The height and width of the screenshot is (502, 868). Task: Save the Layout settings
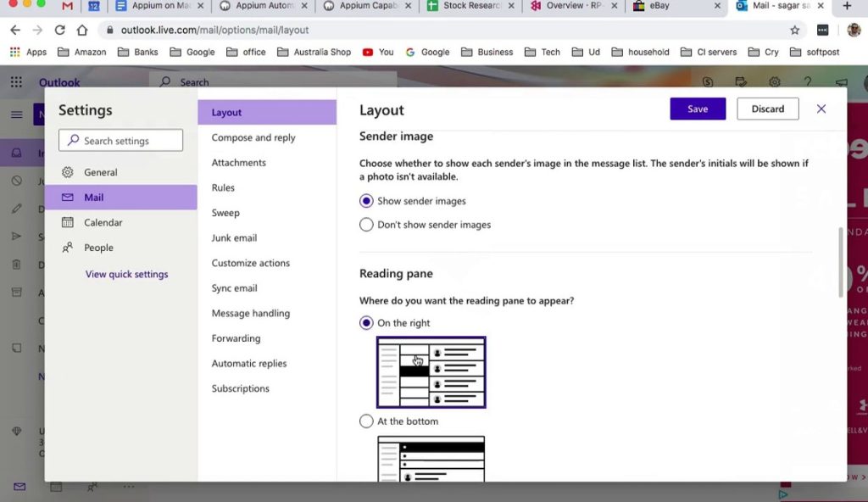pos(697,109)
